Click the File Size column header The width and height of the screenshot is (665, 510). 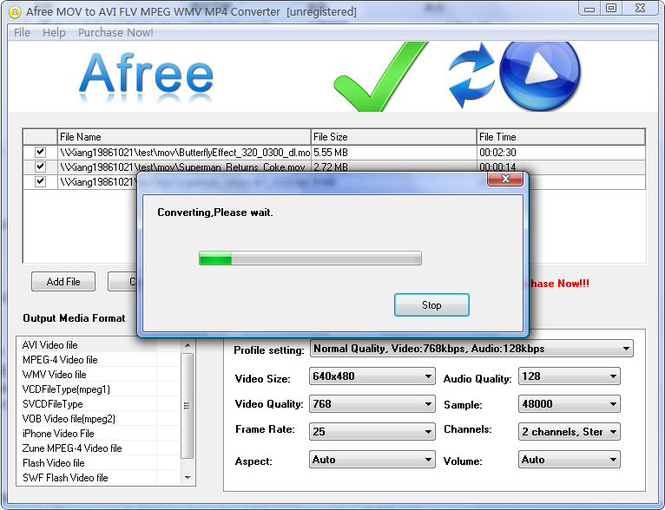(394, 137)
